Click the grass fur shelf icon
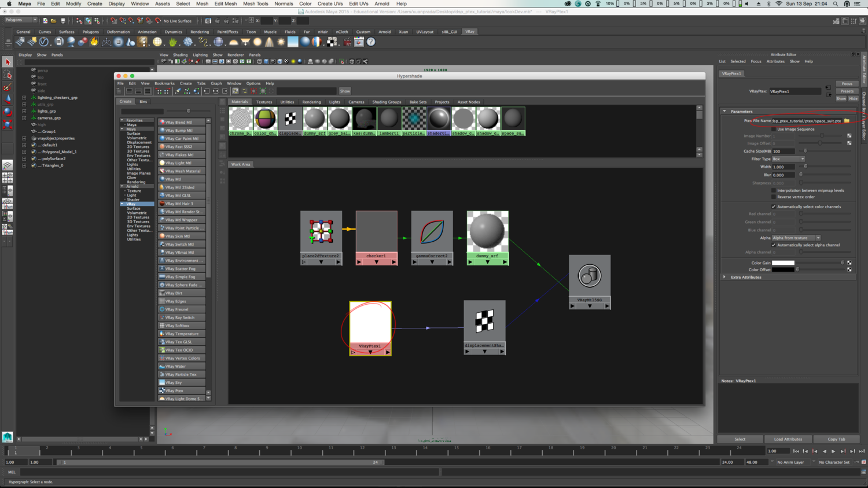This screenshot has width=868, height=488. click(x=172, y=42)
